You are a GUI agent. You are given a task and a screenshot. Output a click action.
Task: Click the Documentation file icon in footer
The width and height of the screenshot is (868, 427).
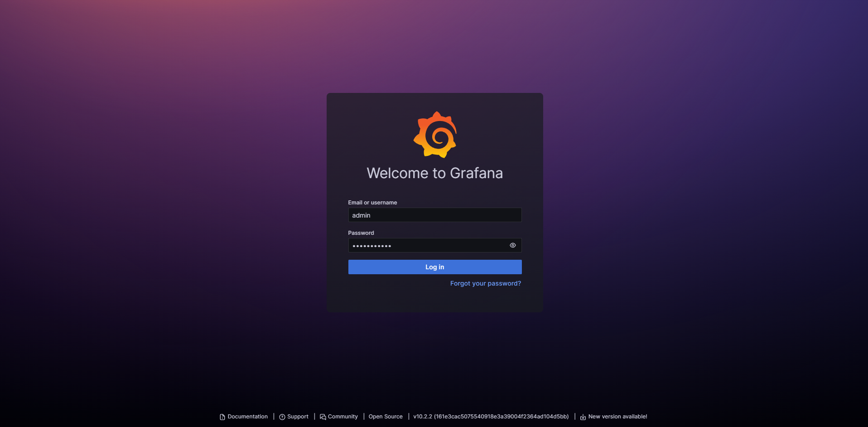click(x=222, y=417)
